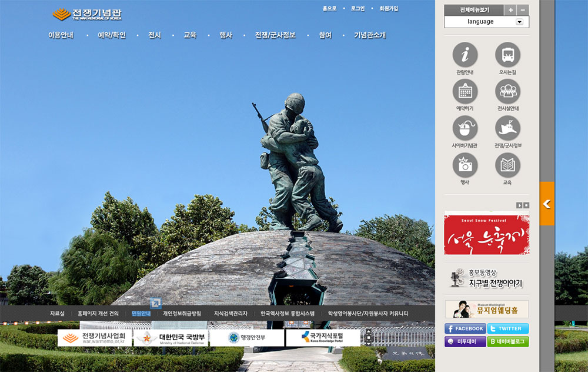Viewport: 588px width, 372px height.
Task: Click the minus icon next to 전체메뉴보기
Action: click(523, 10)
